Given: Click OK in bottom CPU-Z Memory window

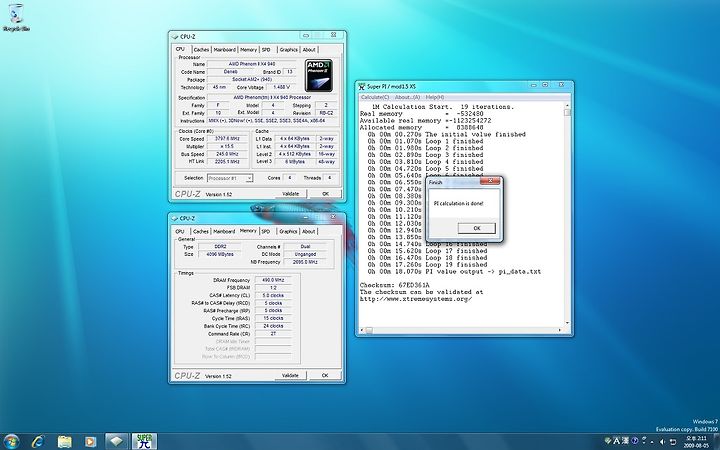Looking at the screenshot, I should pos(325,375).
